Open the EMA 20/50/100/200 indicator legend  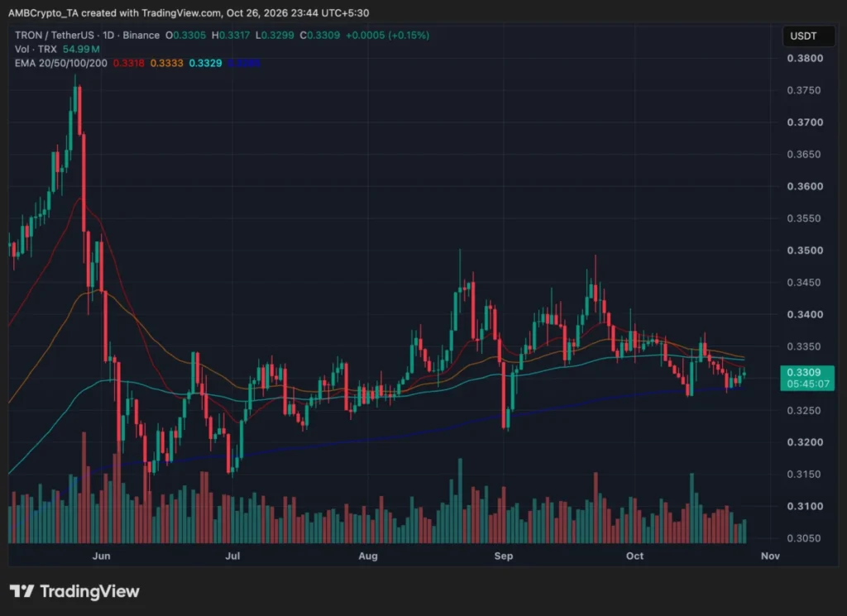(61, 63)
